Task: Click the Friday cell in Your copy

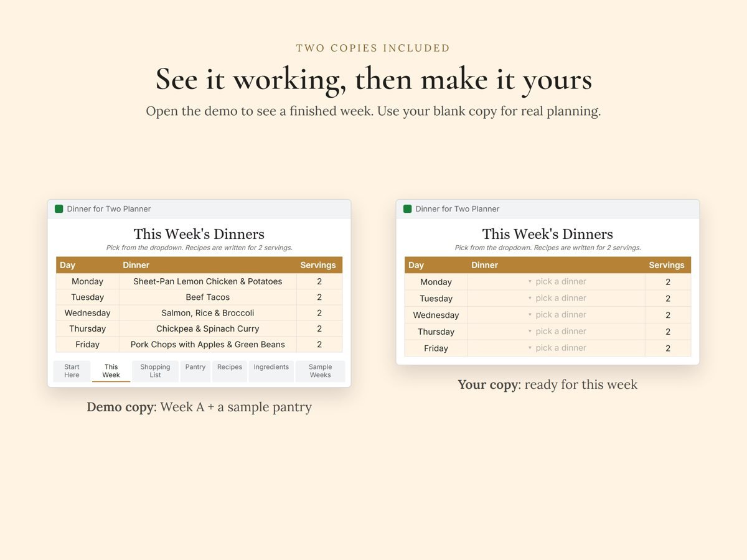Action: tap(436, 348)
